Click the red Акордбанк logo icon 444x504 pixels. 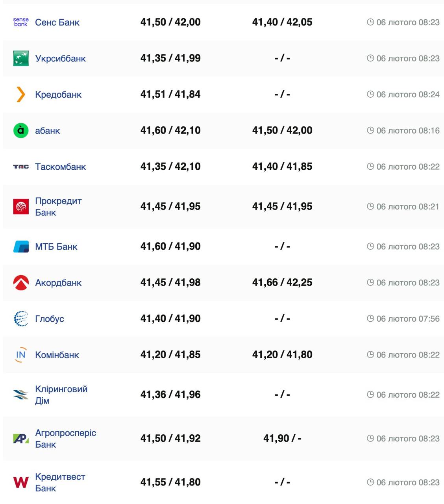[x=21, y=282]
